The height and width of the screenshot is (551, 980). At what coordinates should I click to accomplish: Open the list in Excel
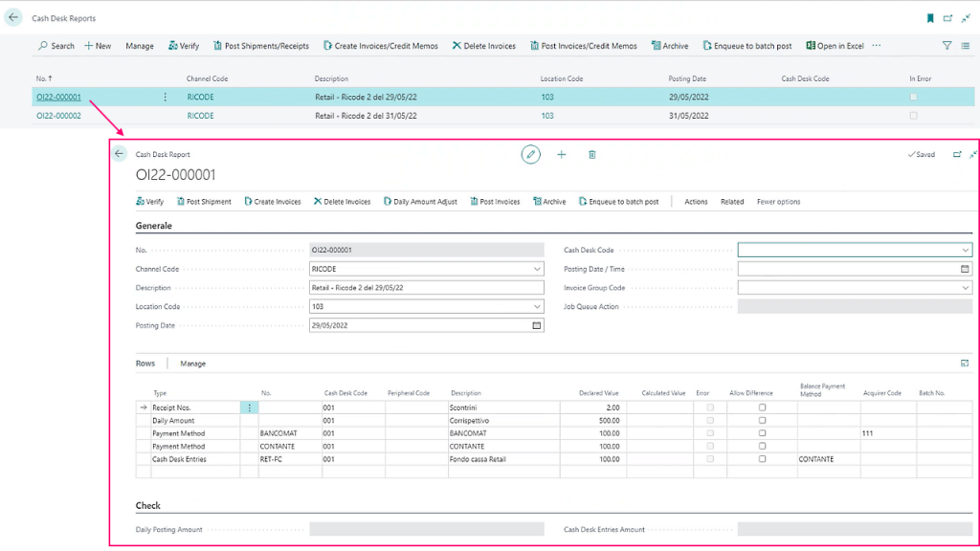(x=835, y=46)
